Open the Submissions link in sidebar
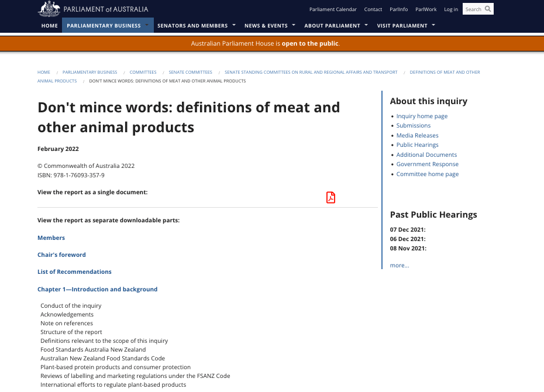 tap(413, 126)
